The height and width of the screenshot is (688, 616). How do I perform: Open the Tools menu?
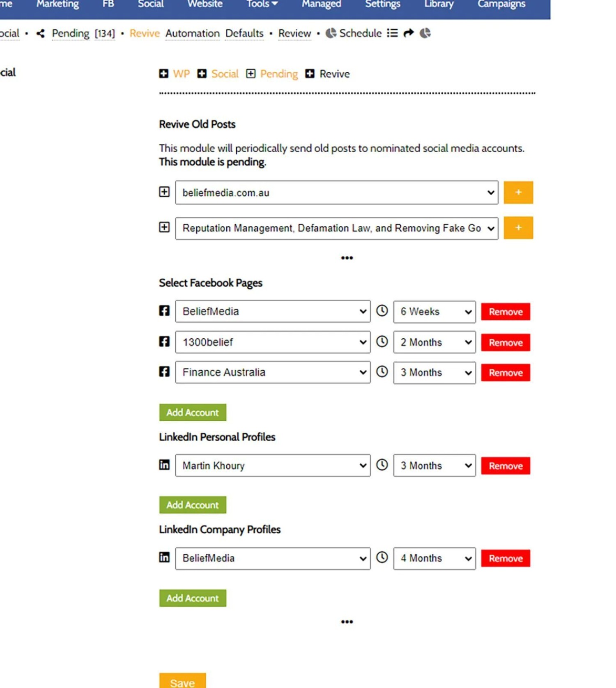[262, 4]
